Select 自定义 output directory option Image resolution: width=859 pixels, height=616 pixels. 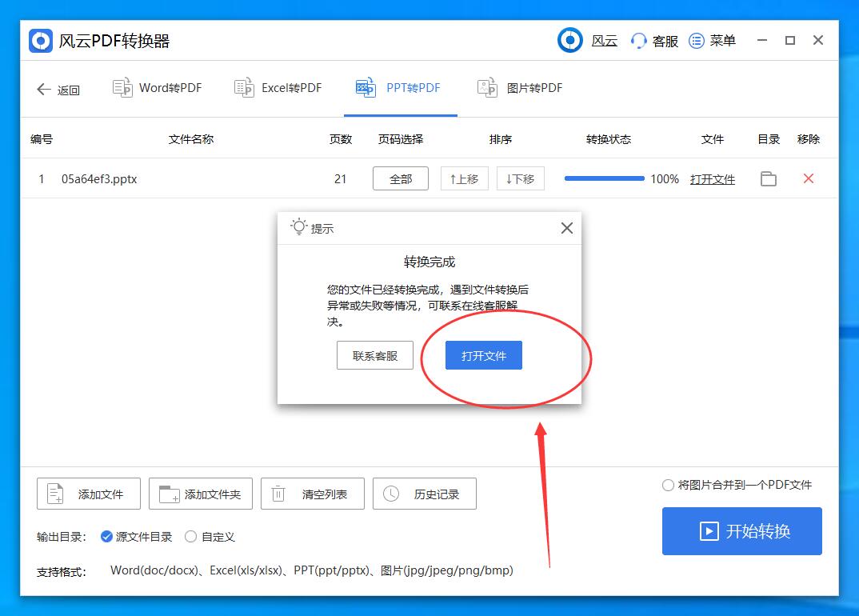point(210,537)
